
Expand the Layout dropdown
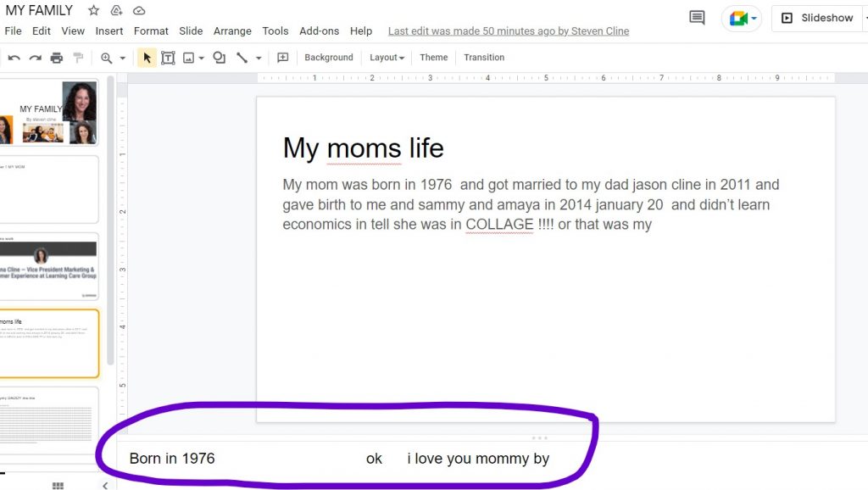(x=387, y=58)
